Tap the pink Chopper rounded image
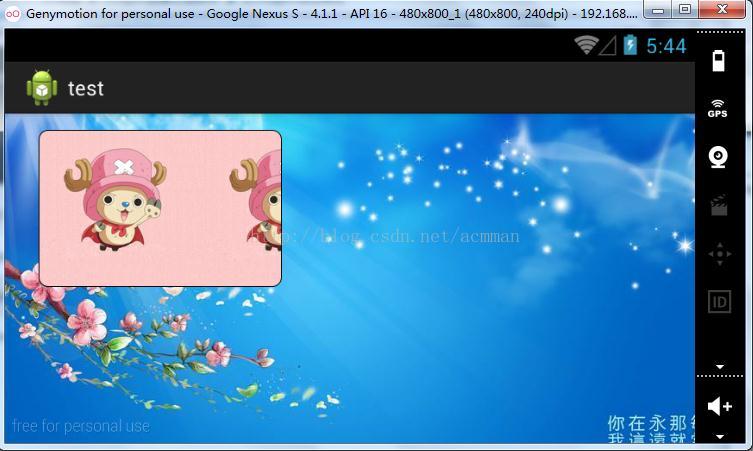Viewport: 753px width, 451px height. [160, 208]
